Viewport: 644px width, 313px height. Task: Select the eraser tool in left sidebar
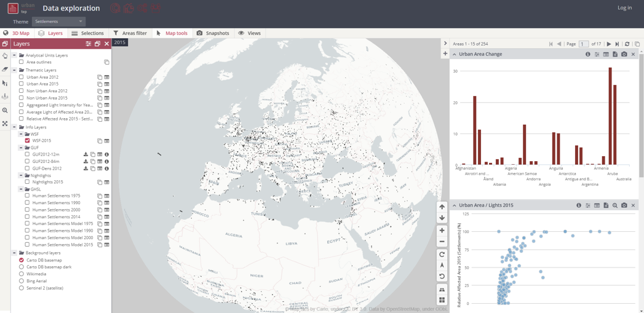click(x=5, y=69)
